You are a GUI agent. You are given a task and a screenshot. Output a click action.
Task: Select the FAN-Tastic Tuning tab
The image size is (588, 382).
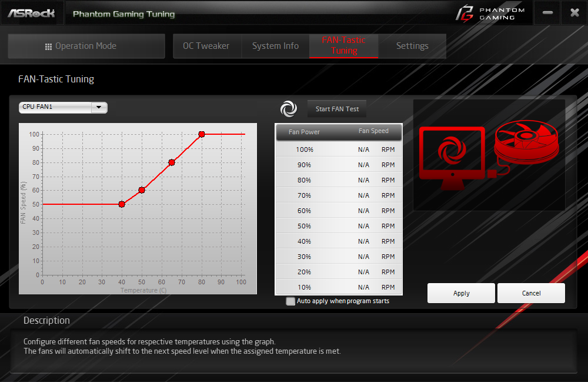click(344, 45)
